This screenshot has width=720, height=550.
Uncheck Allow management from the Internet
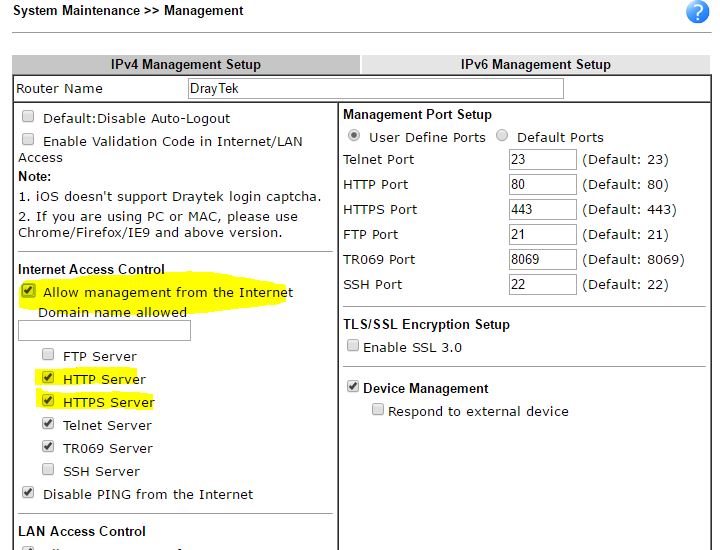pos(28,291)
